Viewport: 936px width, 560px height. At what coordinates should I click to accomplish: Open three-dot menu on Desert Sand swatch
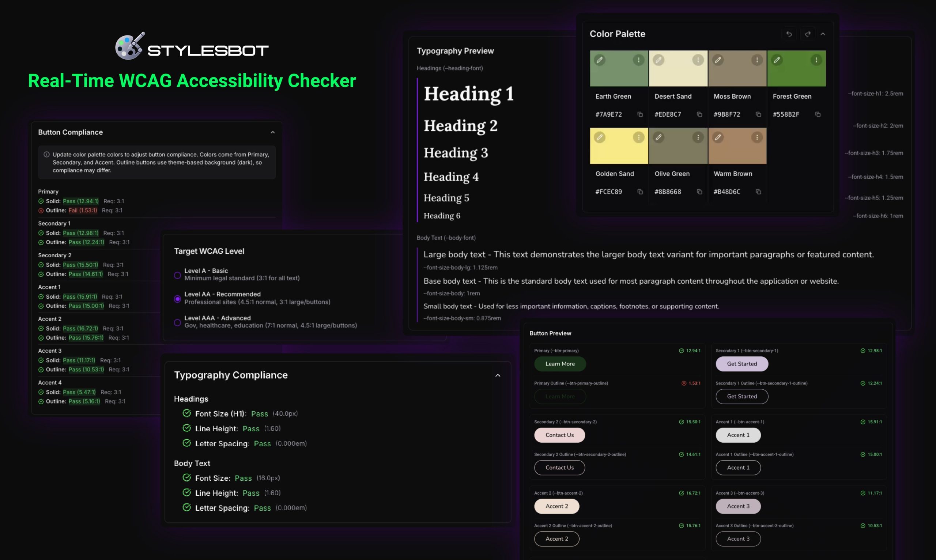(x=698, y=60)
